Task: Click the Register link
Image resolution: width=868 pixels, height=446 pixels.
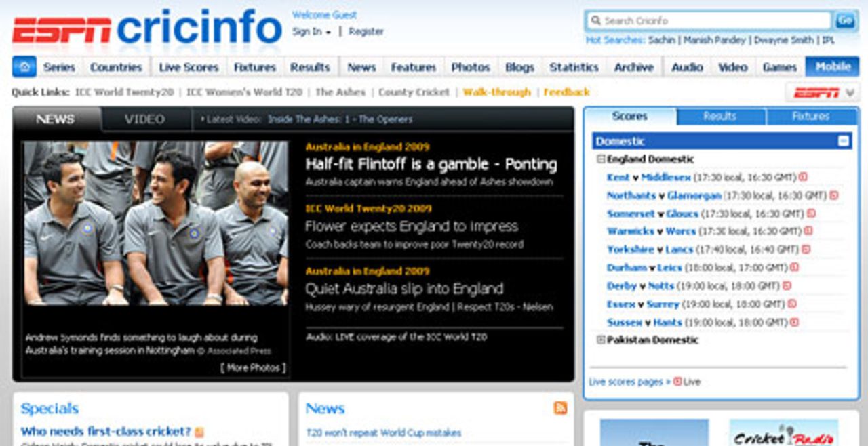Action: tap(366, 32)
